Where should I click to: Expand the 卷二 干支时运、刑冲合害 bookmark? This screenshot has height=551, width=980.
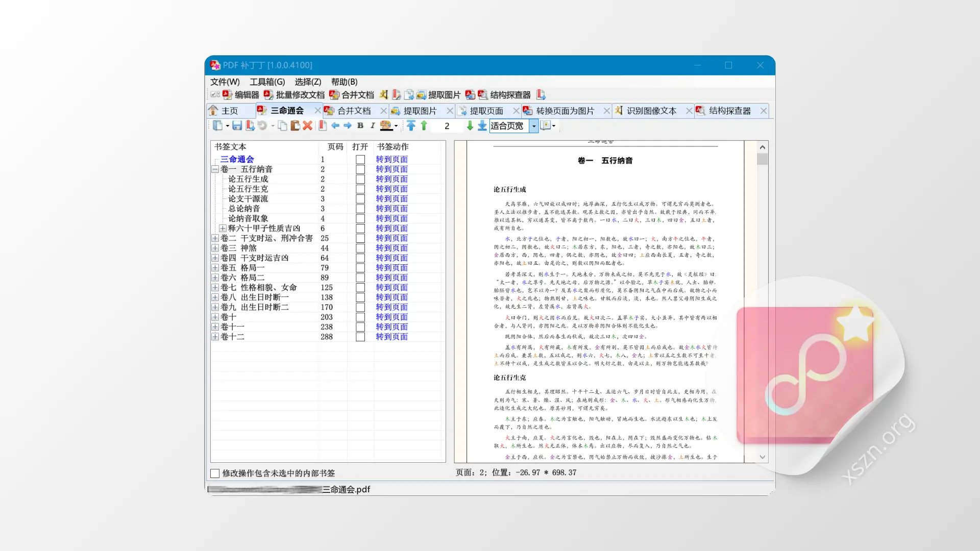tap(215, 238)
